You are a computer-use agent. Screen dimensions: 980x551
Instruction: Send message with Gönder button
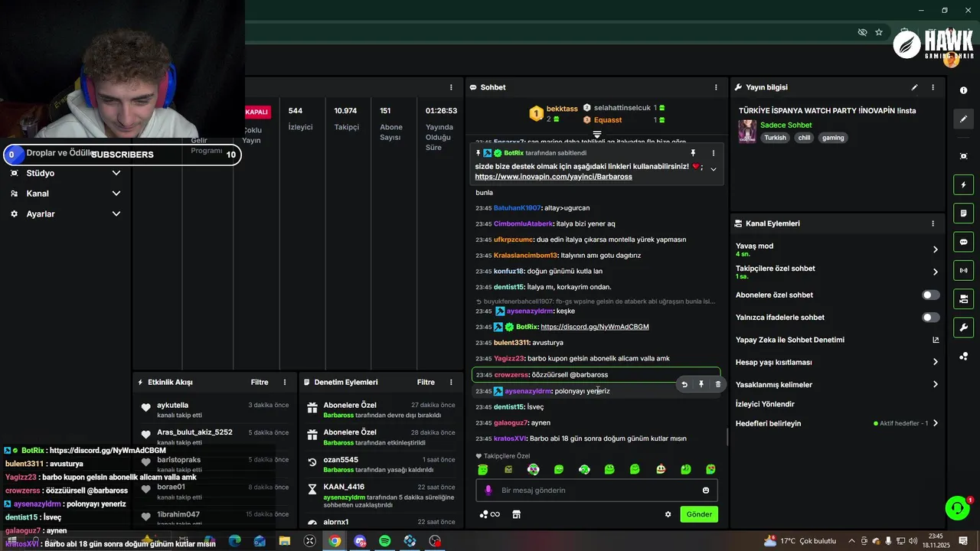point(699,514)
